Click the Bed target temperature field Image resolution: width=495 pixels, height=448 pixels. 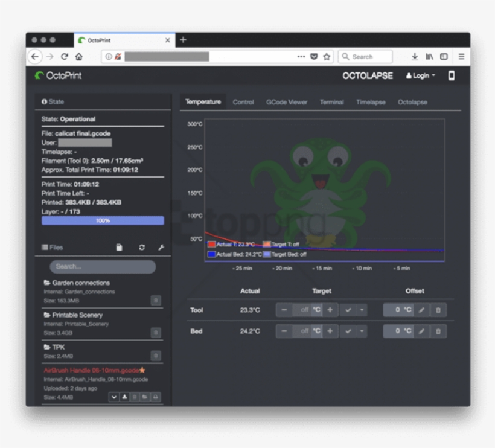(302, 331)
